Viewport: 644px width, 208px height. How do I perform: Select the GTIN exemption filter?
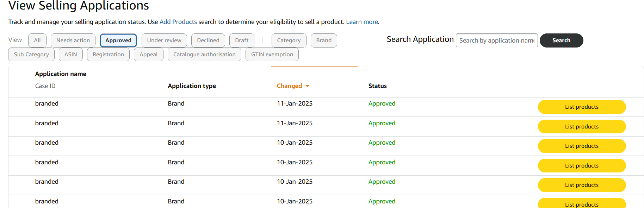[x=272, y=55]
